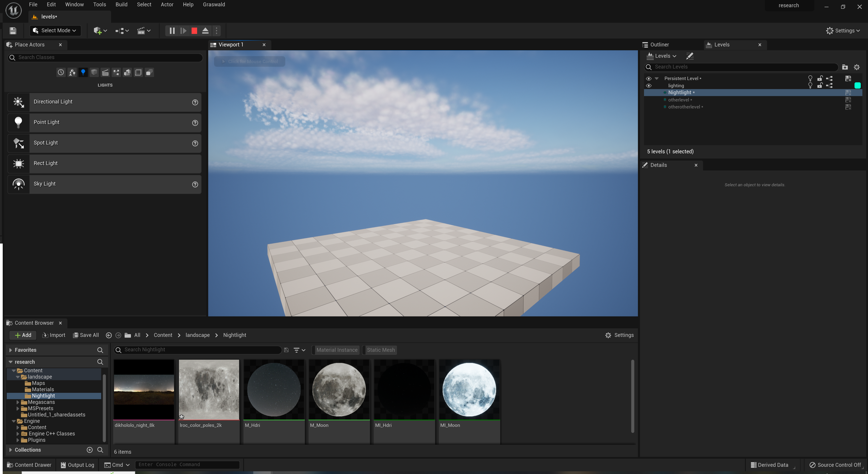
Task: Collapse the Persistent Level tree arrow
Action: tap(656, 78)
